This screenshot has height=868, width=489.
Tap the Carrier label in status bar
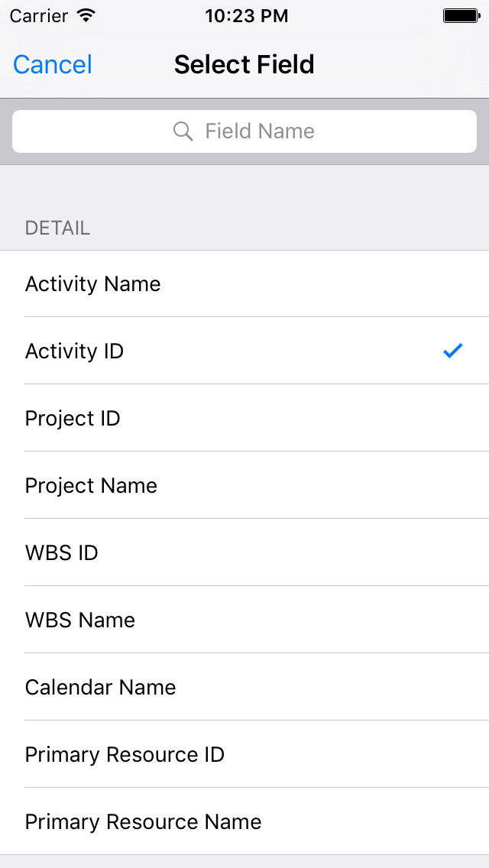pos(38,15)
